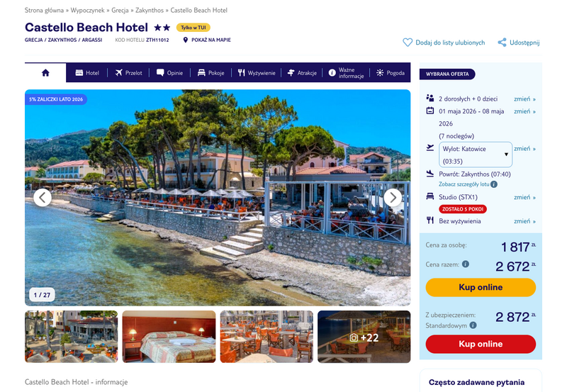Open info icon beside Standardowym insurance
The image size is (567, 392).
pyautogui.click(x=473, y=325)
